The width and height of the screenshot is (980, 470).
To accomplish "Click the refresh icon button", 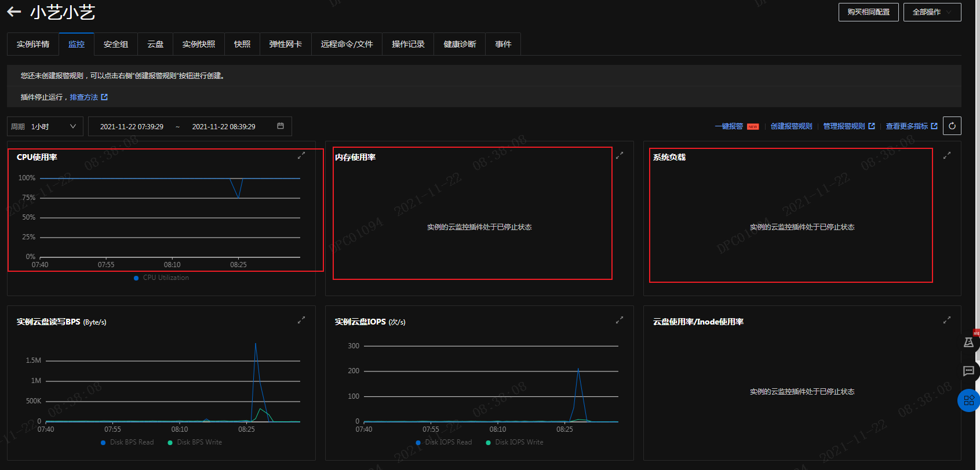I will [x=952, y=126].
